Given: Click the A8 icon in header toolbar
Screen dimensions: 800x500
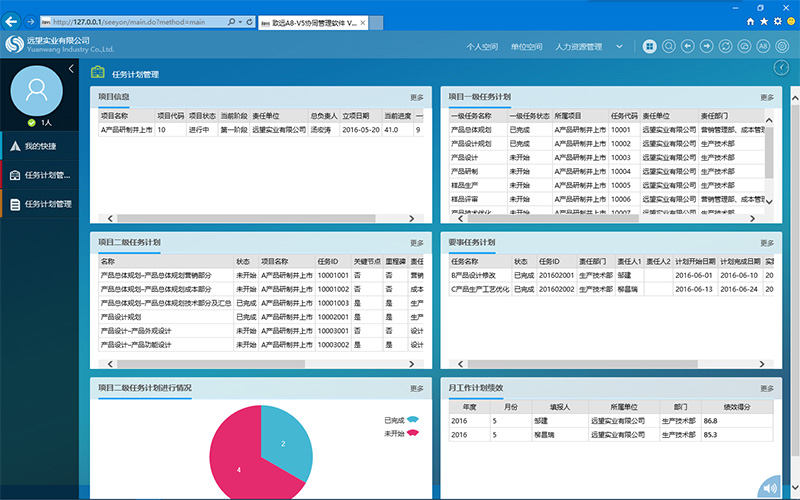Looking at the screenshot, I should (763, 46).
